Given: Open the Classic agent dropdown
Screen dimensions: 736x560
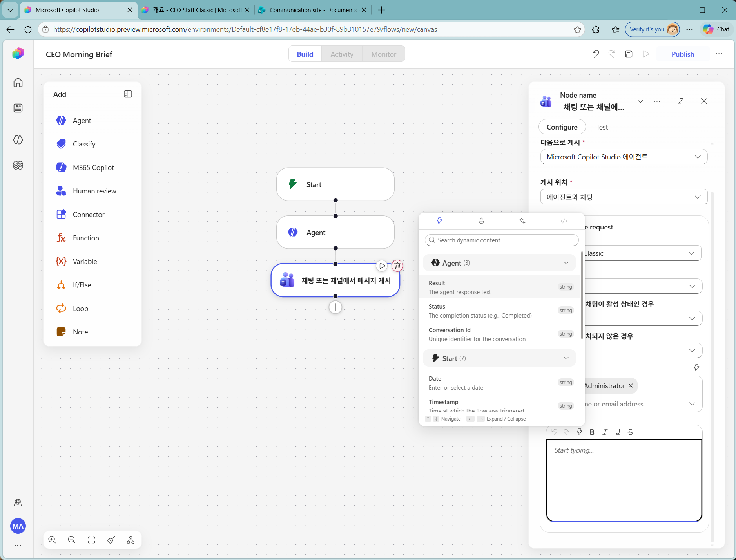Looking at the screenshot, I should pos(642,253).
